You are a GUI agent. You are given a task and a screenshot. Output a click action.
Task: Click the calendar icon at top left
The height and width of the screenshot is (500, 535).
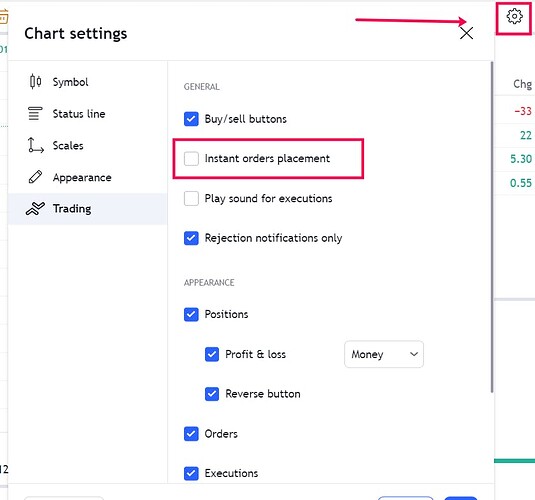[3, 16]
